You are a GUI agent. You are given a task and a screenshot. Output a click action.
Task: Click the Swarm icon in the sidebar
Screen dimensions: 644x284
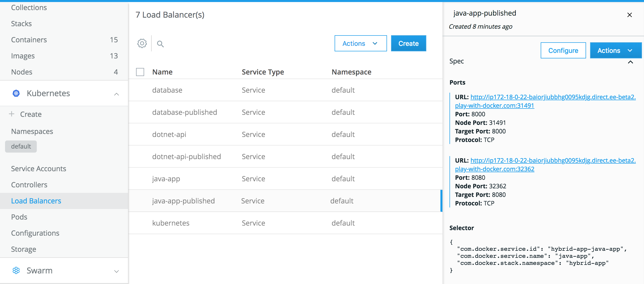pyautogui.click(x=16, y=271)
